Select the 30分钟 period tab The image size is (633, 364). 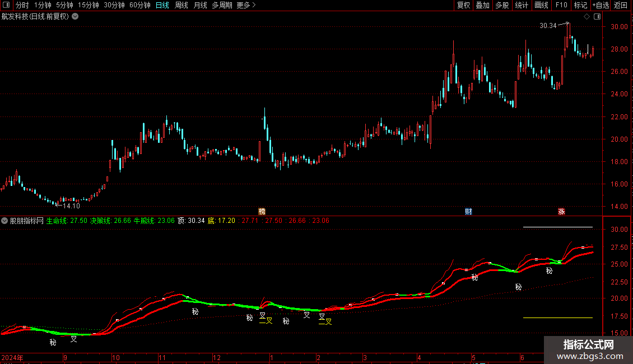click(x=114, y=5)
